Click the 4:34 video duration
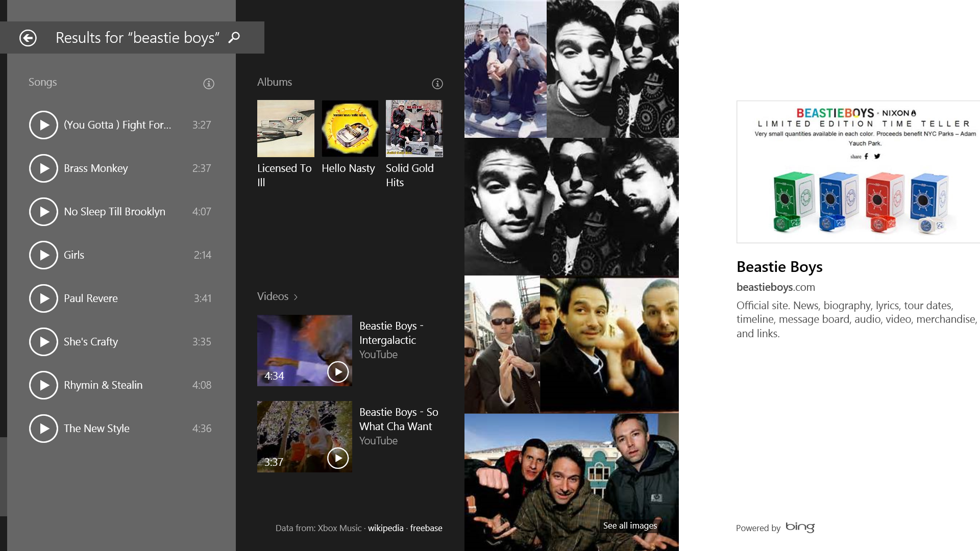The image size is (980, 551). point(274,376)
